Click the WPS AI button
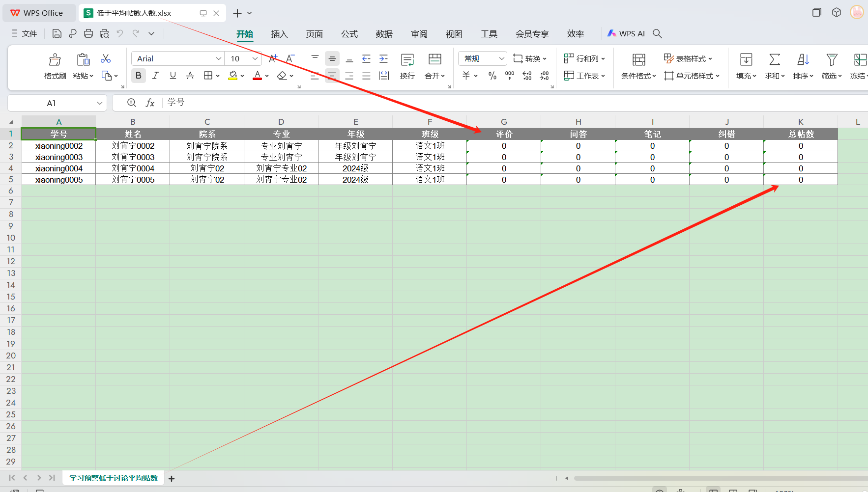 coord(626,33)
